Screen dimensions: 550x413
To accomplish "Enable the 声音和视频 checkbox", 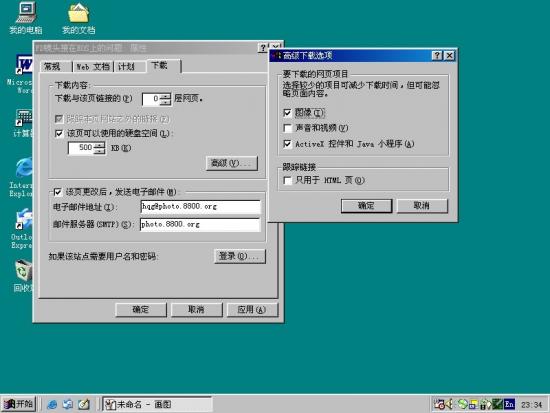I will pos(287,128).
